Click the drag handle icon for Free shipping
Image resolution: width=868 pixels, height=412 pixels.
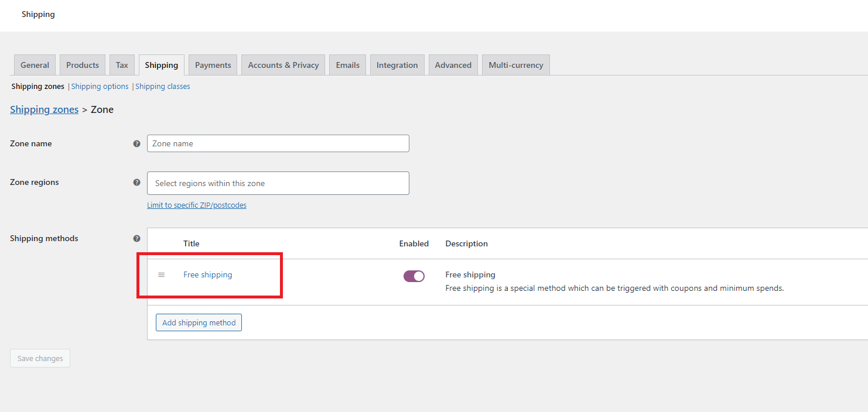[162, 274]
